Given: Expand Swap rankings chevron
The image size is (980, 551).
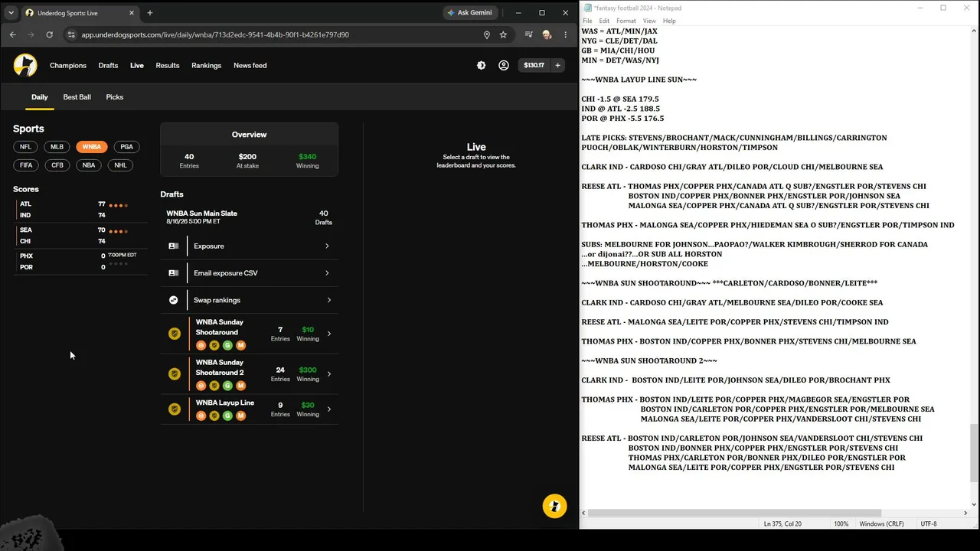Looking at the screenshot, I should coord(328,300).
